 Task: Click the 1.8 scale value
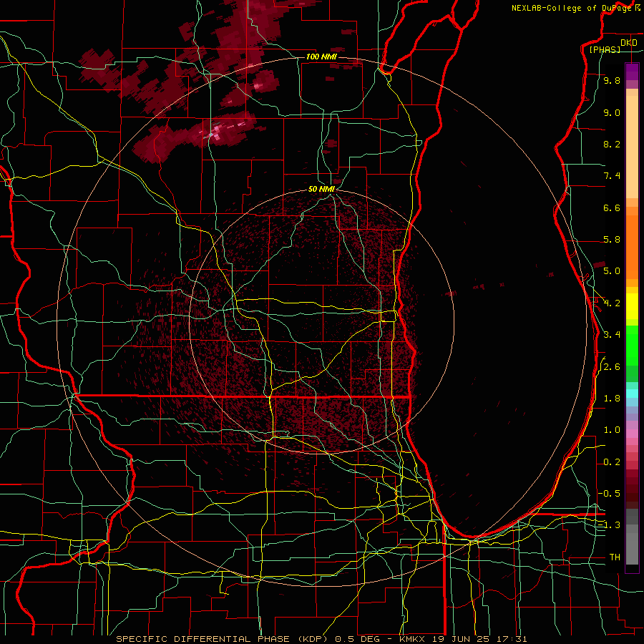click(x=612, y=399)
